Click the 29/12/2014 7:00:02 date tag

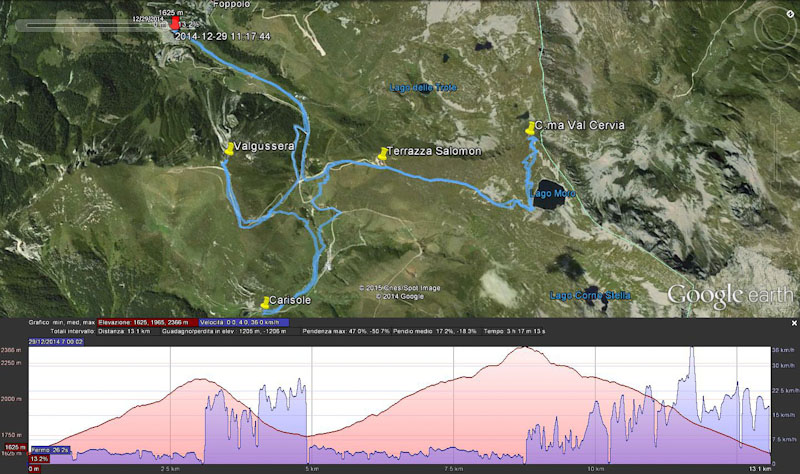pos(56,342)
